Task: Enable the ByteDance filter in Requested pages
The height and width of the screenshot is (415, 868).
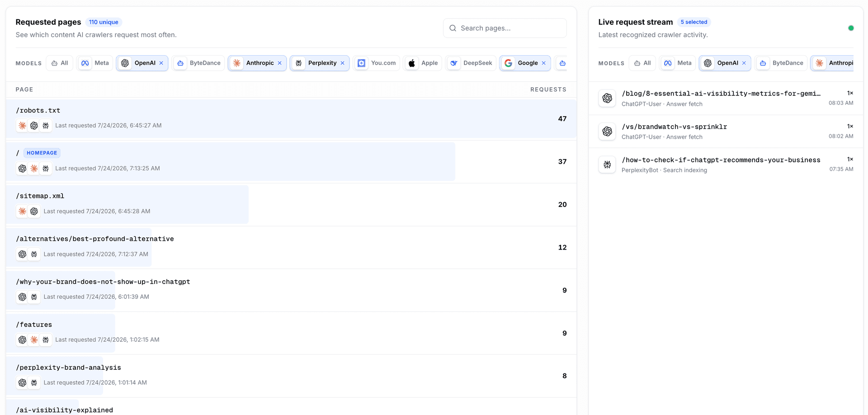Action: click(198, 63)
